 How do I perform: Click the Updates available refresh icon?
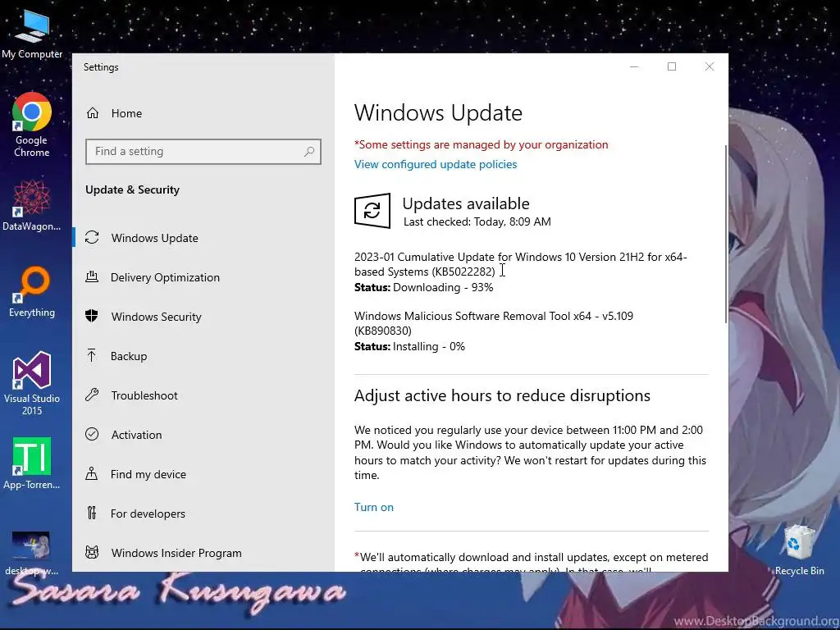click(372, 211)
